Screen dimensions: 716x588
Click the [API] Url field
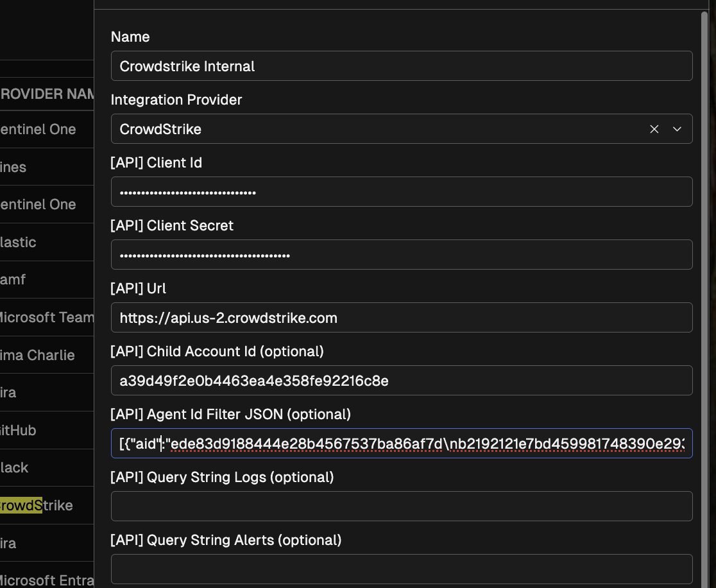402,318
